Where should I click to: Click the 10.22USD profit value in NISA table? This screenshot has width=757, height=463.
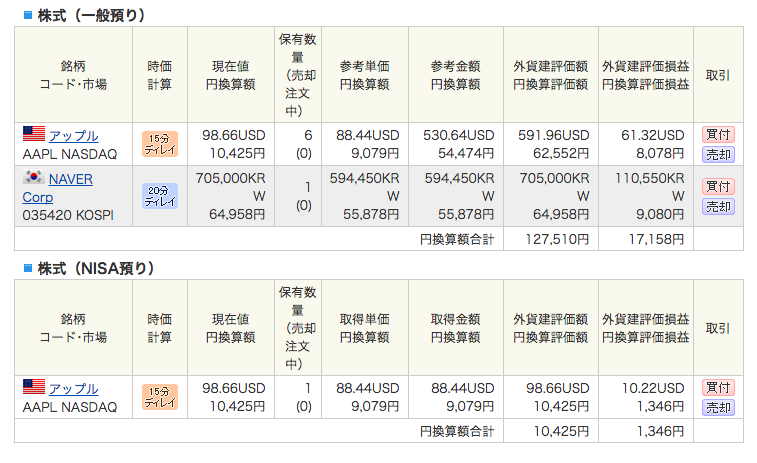[x=653, y=388]
